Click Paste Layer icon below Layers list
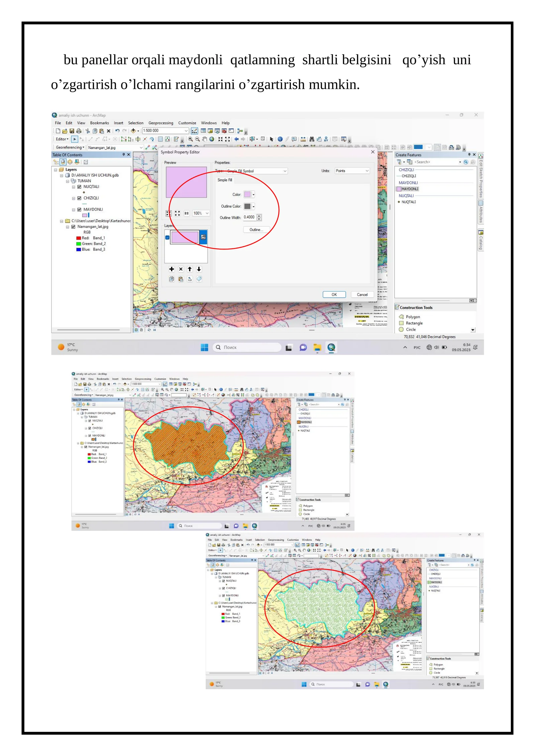The image size is (535, 756). 181,279
